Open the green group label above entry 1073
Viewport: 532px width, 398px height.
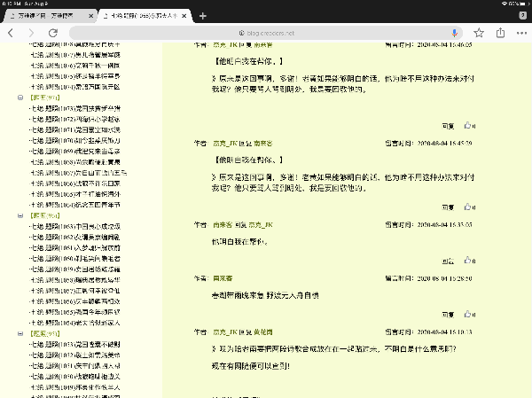click(45, 98)
